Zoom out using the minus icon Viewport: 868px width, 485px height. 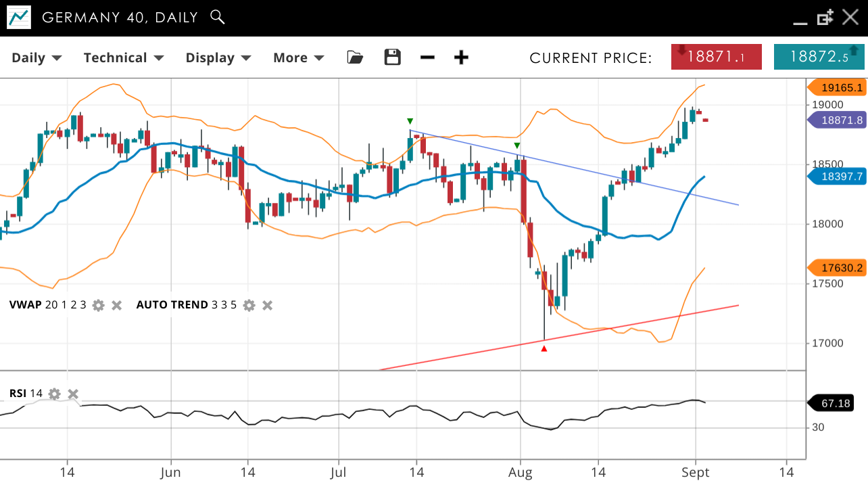tap(427, 57)
